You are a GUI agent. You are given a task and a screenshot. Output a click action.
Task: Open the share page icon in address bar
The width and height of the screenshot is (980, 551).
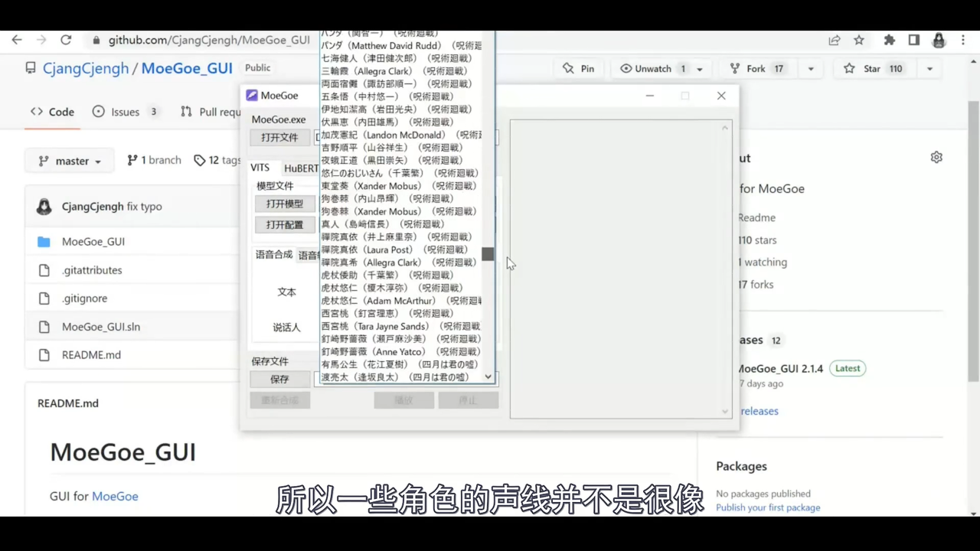(x=835, y=41)
